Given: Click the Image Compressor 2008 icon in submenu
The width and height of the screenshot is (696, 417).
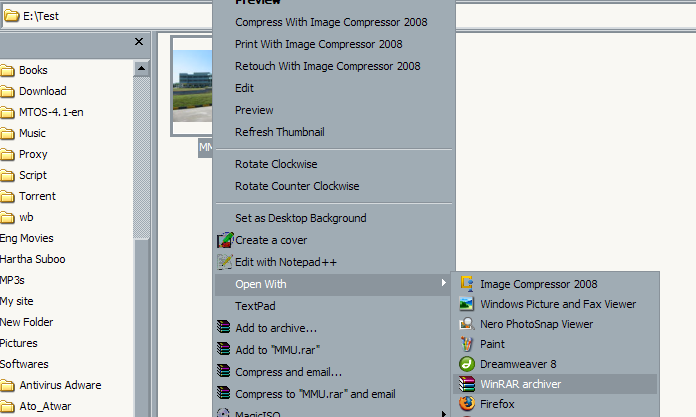Looking at the screenshot, I should 467,284.
